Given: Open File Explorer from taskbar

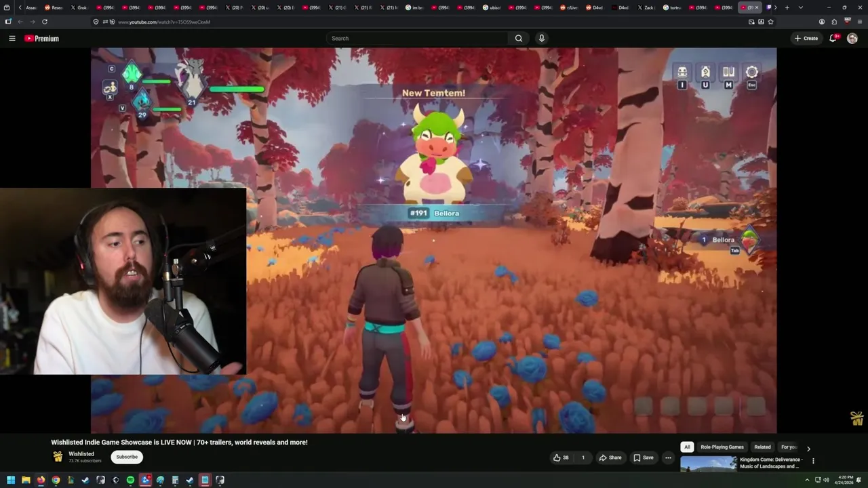Looking at the screenshot, I should 26,480.
